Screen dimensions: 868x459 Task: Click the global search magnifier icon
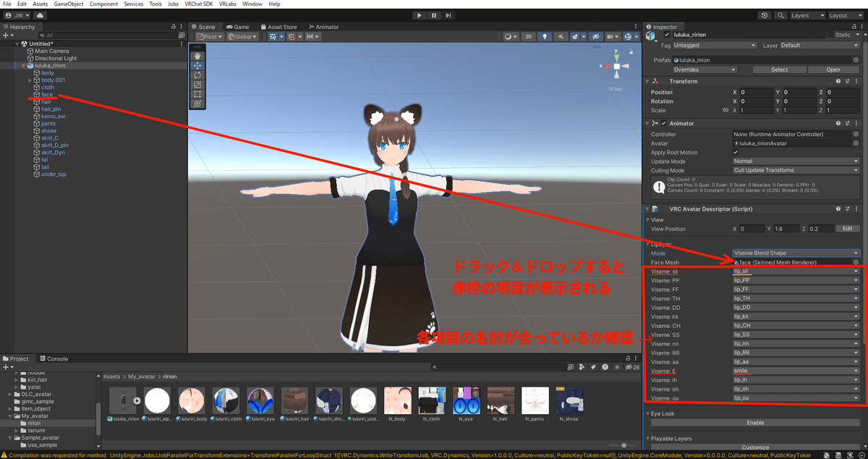(x=780, y=15)
